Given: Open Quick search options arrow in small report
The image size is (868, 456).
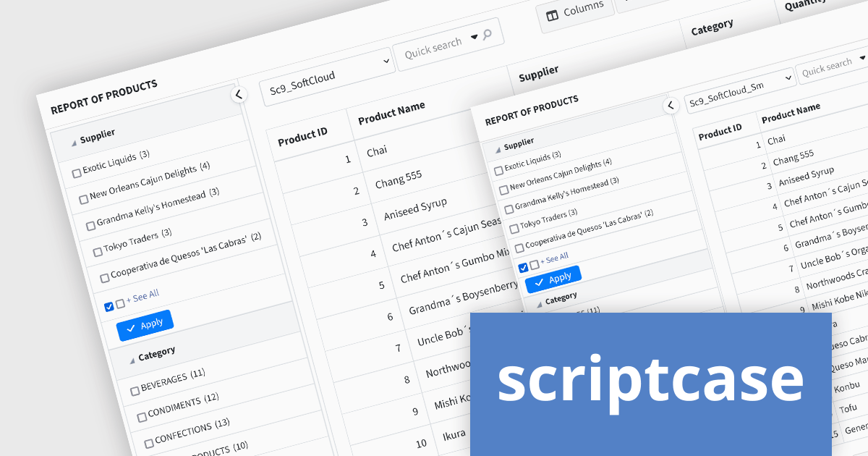Looking at the screenshot, I should point(862,58).
